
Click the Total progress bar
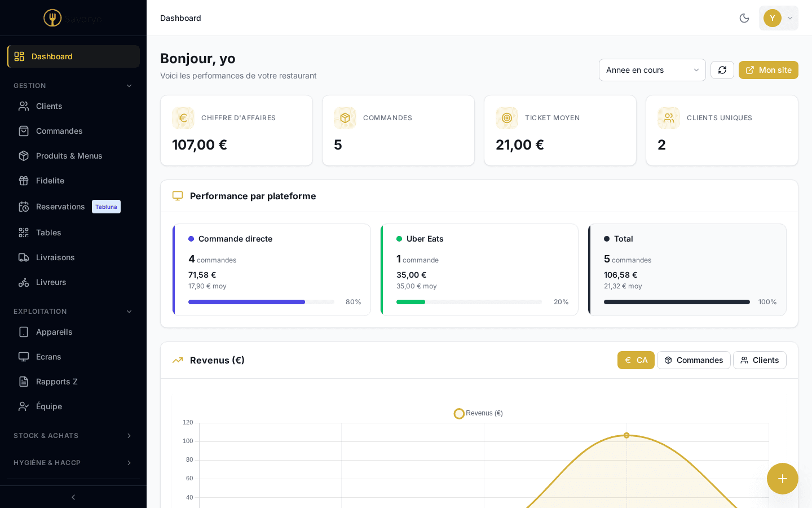coord(677,302)
